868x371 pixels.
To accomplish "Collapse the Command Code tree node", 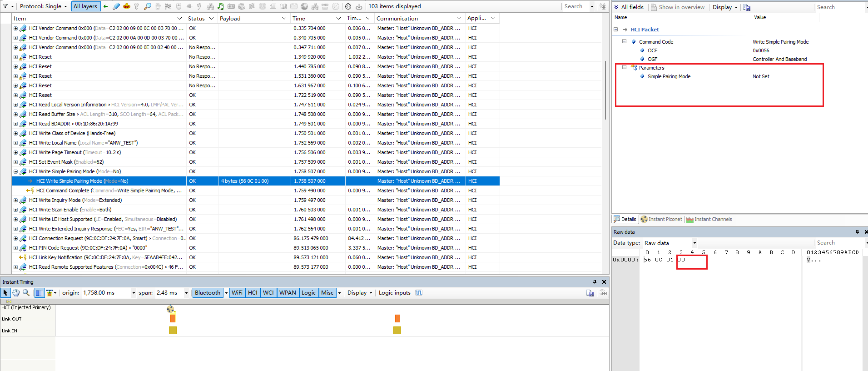I will point(624,41).
